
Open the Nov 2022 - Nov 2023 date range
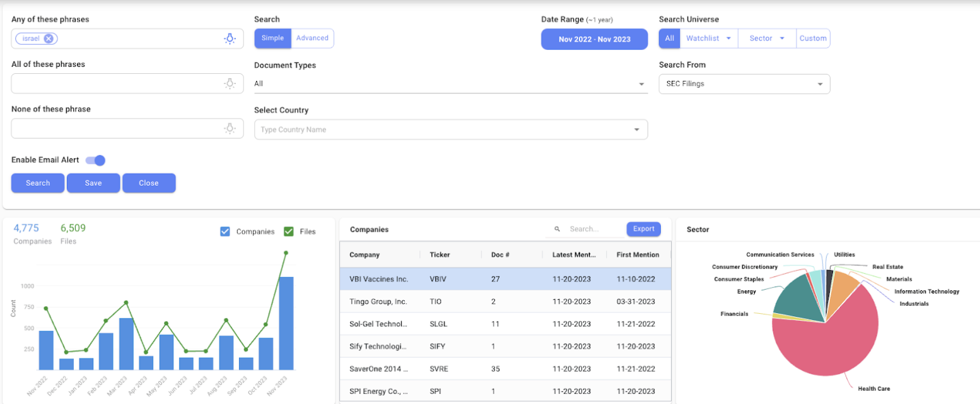tap(594, 39)
